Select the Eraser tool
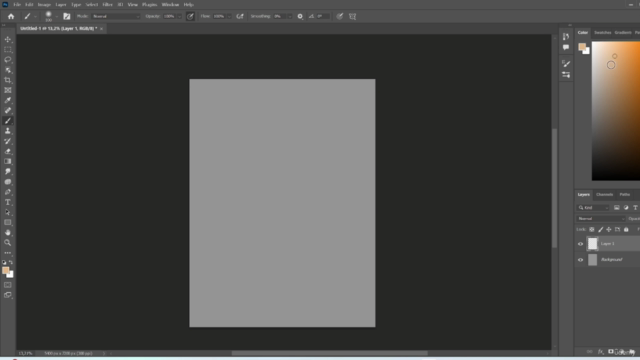The width and height of the screenshot is (640, 360). tap(8, 151)
